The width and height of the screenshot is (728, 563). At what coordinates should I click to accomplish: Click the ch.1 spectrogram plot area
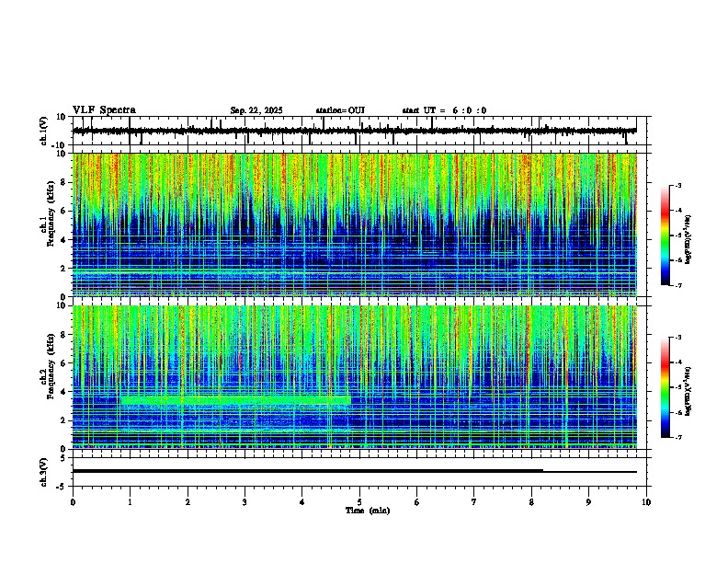(354, 224)
